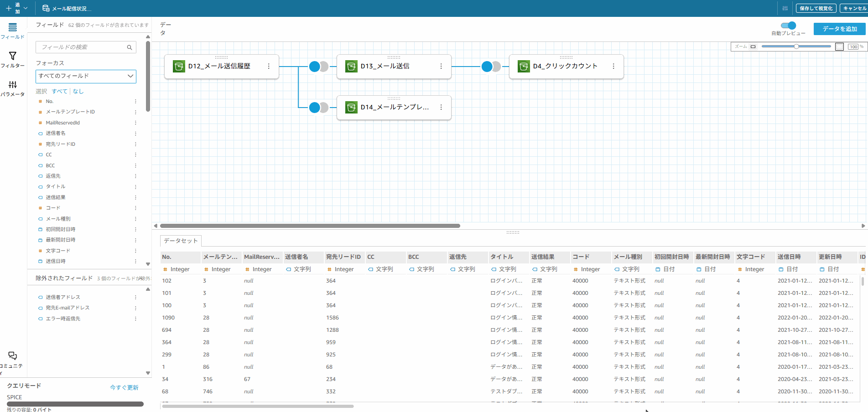Click the なし select-none link
Image resolution: width=868 pixels, height=412 pixels.
(x=78, y=91)
